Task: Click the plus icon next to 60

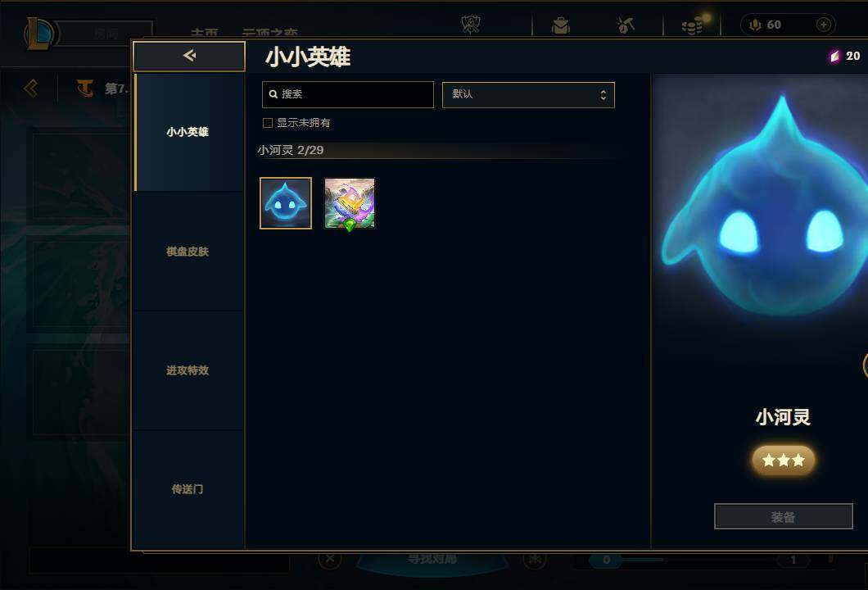Action: 823,25
